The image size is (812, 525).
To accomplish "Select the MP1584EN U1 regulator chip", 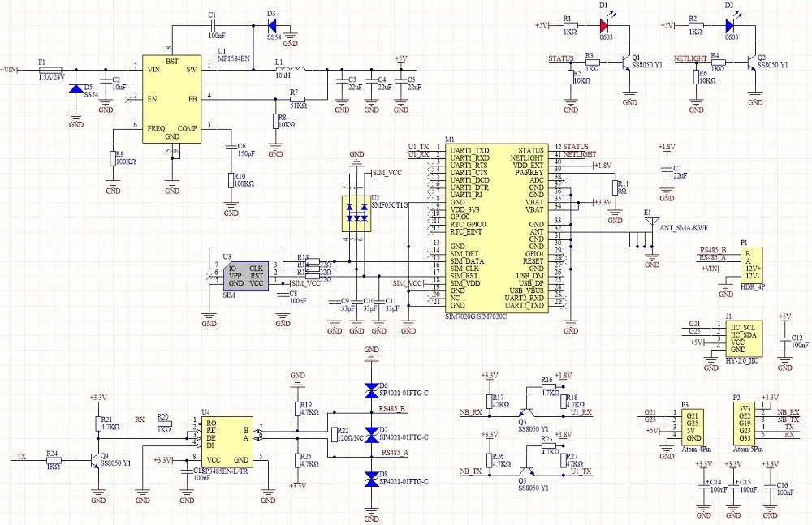I will (172, 100).
